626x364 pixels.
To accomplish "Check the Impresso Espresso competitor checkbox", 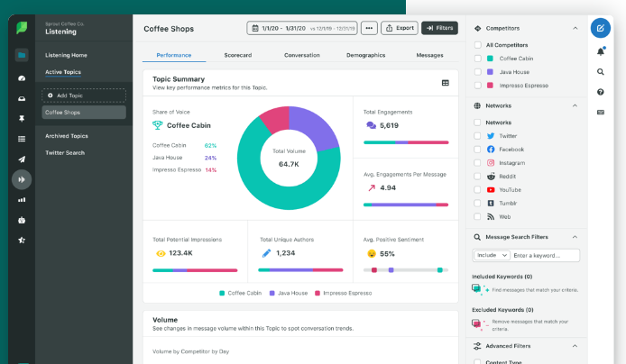I will (x=477, y=86).
